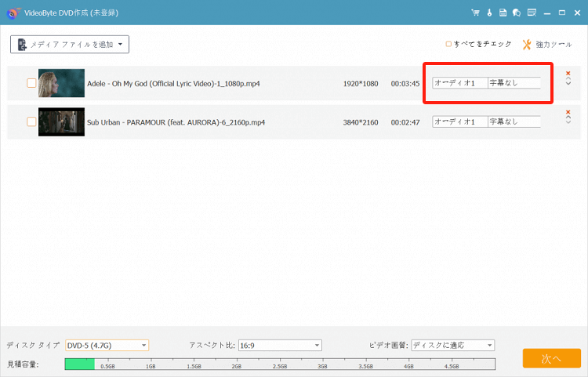Select オーディオ1 audio track for Adele video
The height and width of the screenshot is (377, 588).
coord(459,82)
